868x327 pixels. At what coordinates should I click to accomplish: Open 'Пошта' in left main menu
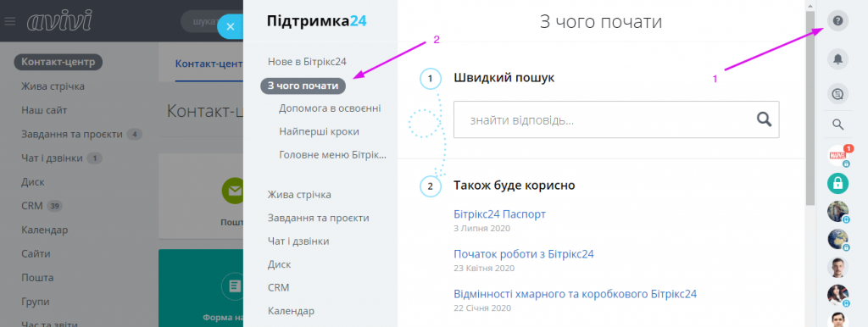[37, 278]
